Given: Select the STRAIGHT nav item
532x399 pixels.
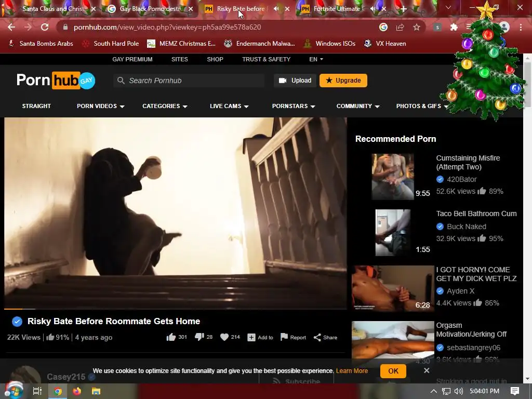Looking at the screenshot, I should (x=36, y=106).
